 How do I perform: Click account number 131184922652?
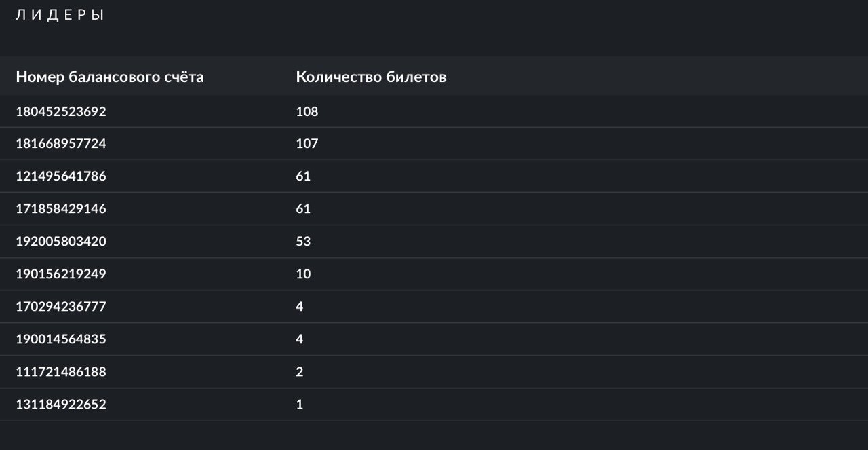pyautogui.click(x=61, y=405)
